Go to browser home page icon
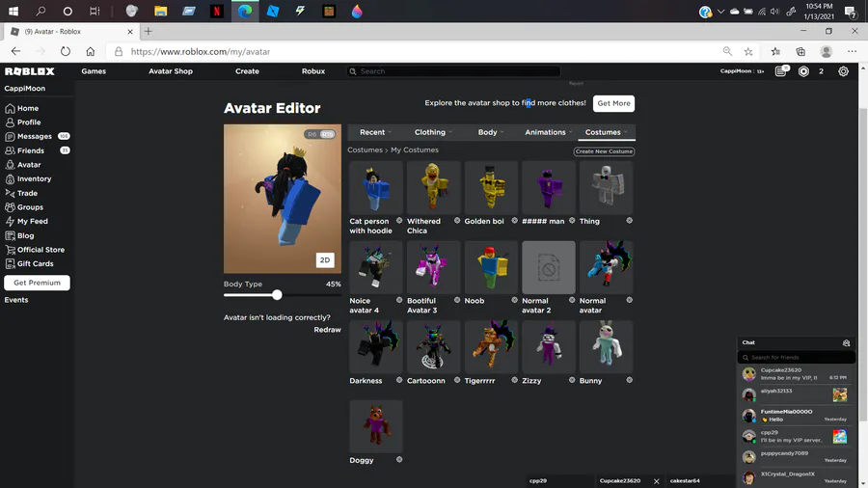The width and height of the screenshot is (868, 488). click(91, 51)
